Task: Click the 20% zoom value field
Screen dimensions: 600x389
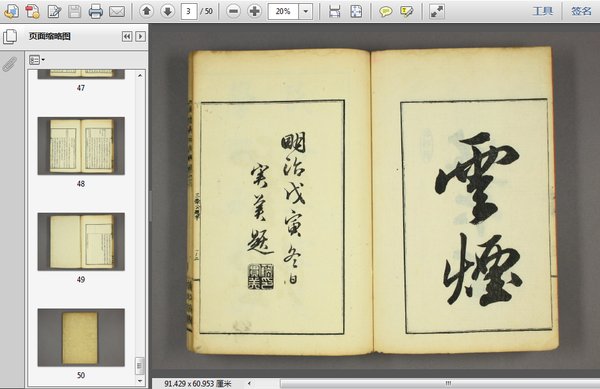Action: point(283,11)
